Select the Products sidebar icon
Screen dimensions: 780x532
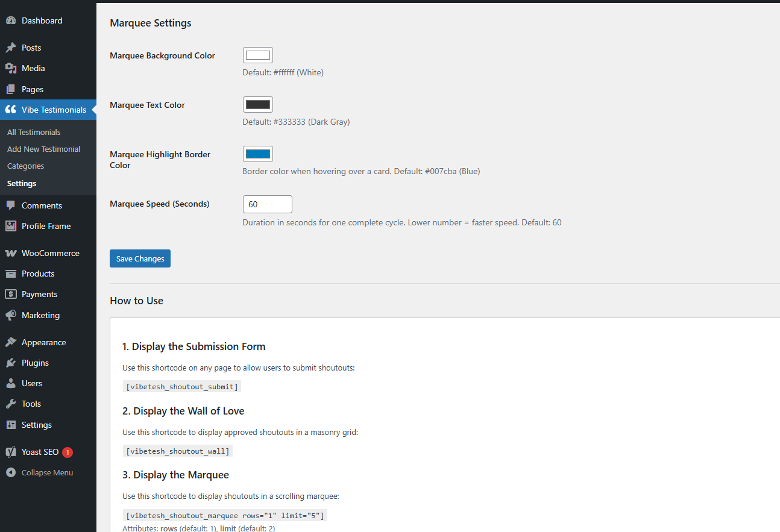(x=11, y=273)
